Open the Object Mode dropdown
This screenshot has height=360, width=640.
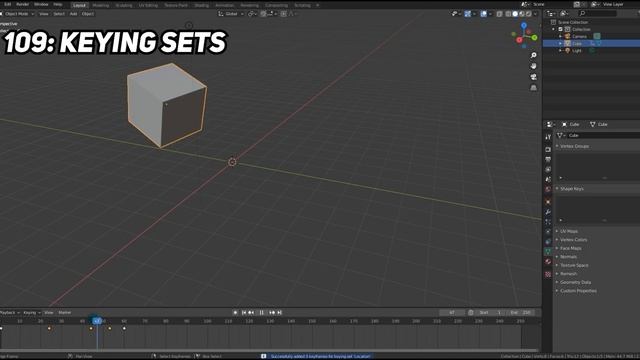18,14
